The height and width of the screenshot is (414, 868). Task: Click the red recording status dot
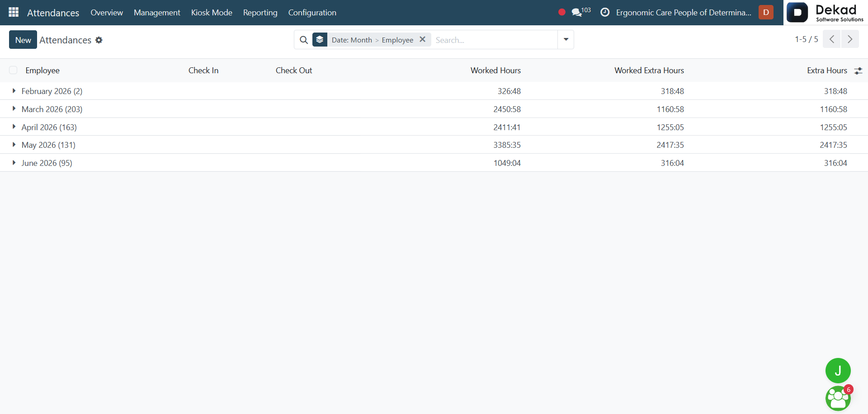(x=561, y=12)
